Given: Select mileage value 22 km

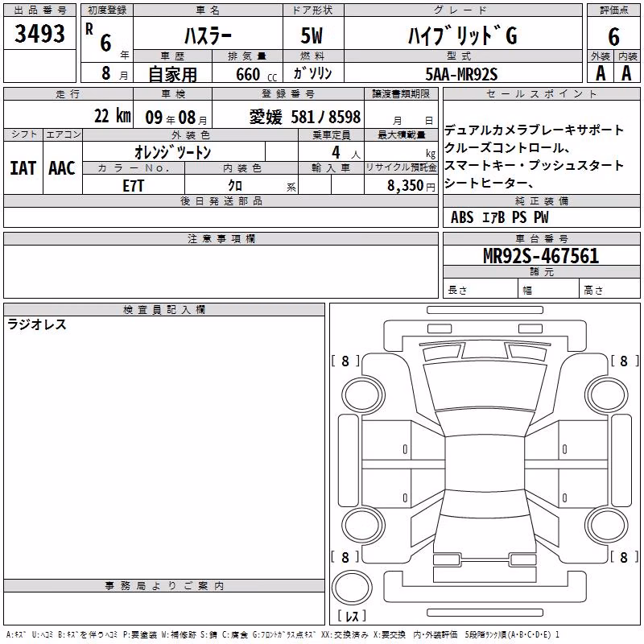Looking at the screenshot, I should coord(113,116).
